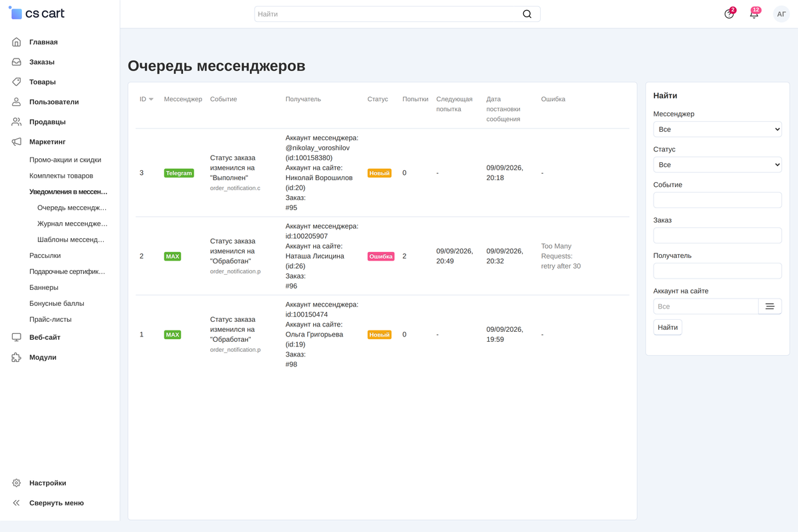This screenshot has width=798, height=532.
Task: Open the notifications bell icon
Action: (x=754, y=14)
